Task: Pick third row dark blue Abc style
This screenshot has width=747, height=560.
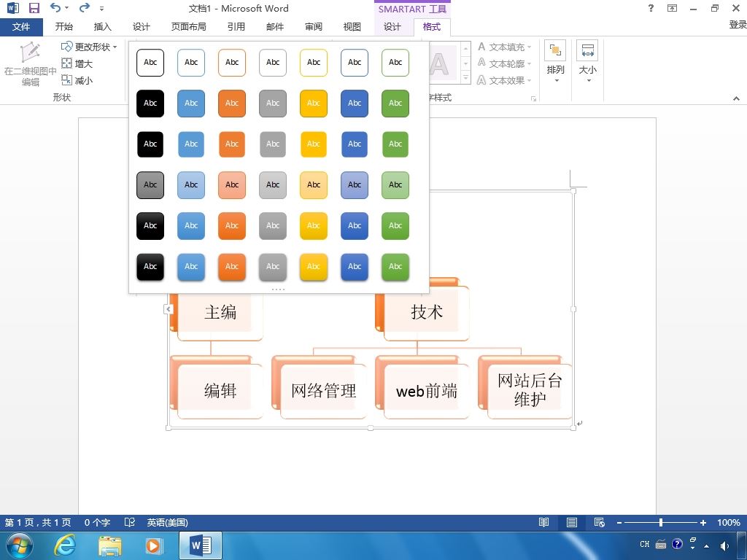Action: [355, 144]
